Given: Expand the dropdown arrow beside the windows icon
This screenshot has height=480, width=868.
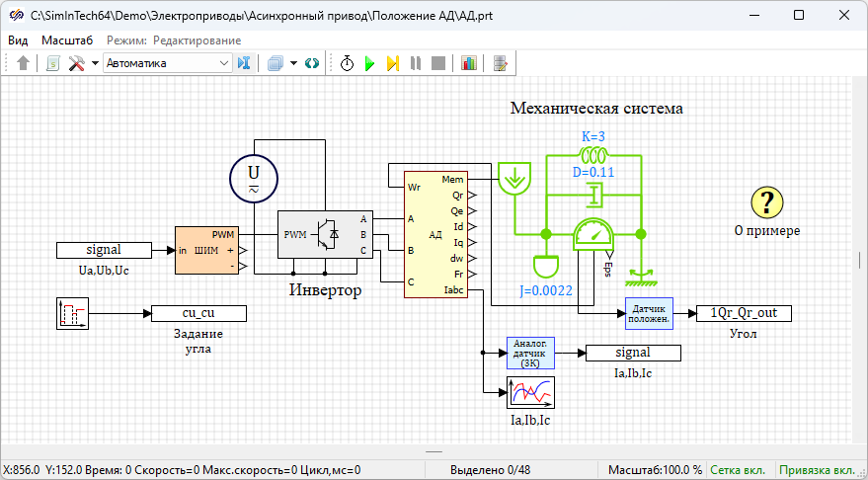Looking at the screenshot, I should point(293,63).
